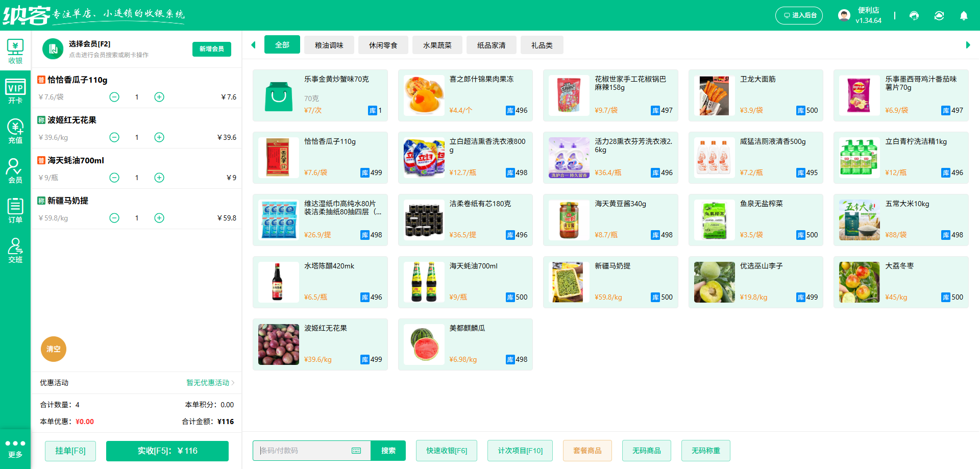
Task: Click the keyboard icon in barcode field
Action: tap(356, 451)
